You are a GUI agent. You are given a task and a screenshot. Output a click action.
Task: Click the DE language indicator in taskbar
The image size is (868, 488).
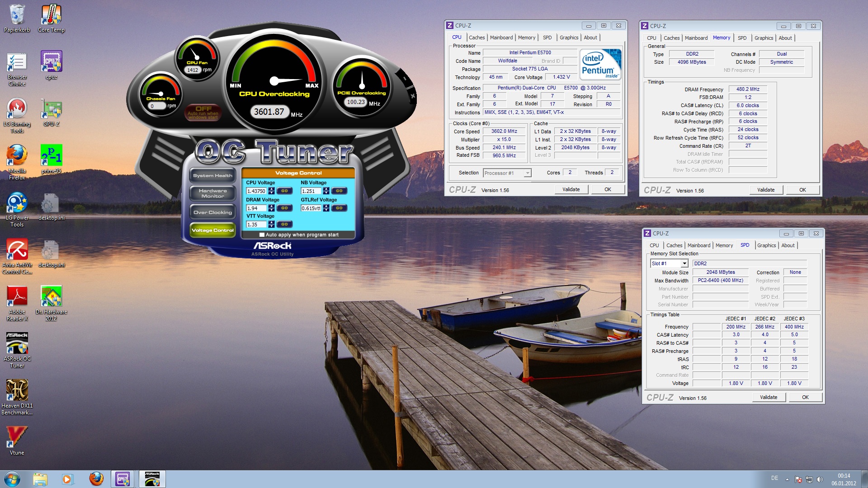pos(774,478)
